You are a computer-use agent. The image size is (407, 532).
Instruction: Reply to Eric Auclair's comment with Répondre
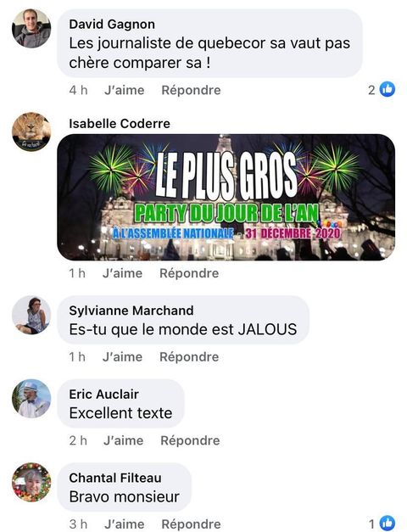tap(190, 440)
